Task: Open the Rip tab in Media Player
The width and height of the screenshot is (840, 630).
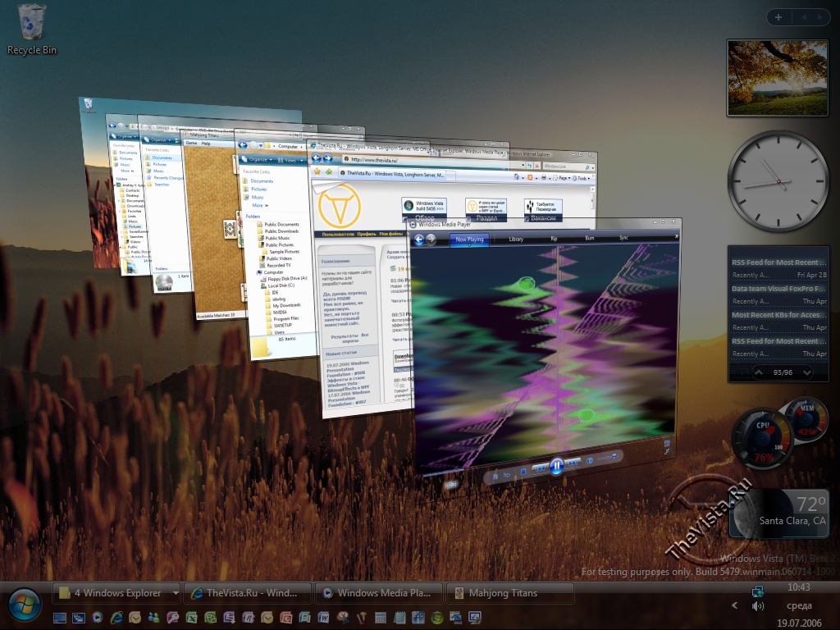Action: tap(554, 239)
